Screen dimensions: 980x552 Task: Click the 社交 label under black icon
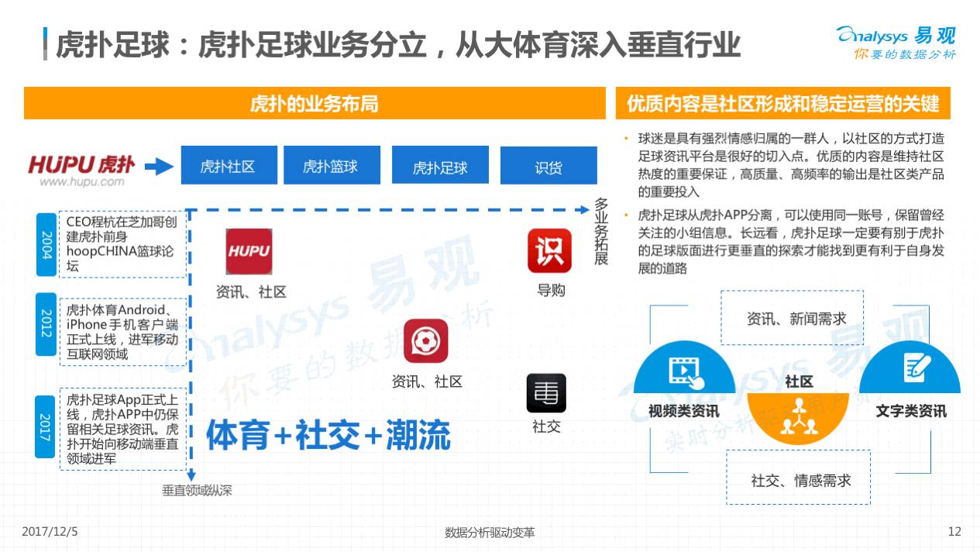pyautogui.click(x=546, y=426)
